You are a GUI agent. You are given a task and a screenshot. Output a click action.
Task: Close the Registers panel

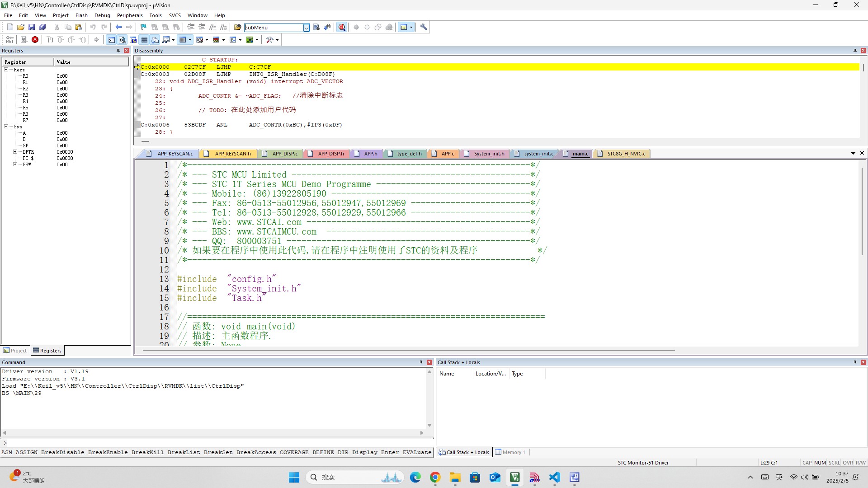pos(127,51)
